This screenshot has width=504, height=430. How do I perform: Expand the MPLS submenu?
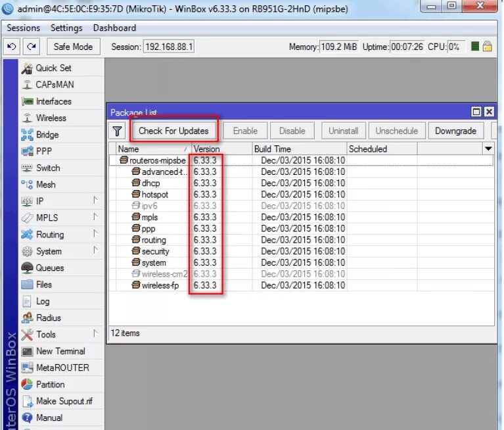click(x=95, y=217)
